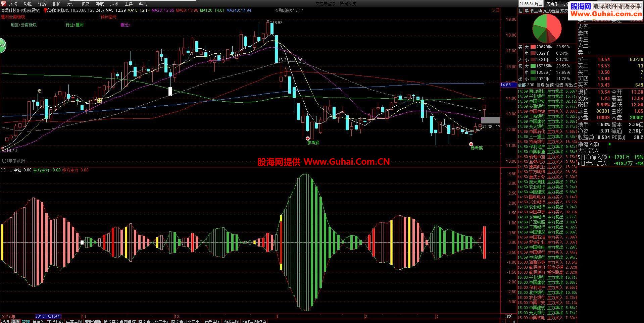Viewport: 644px width, 323px height.
Task: Click the 长期趋势: 13.17 readout
Action: click(289, 10)
